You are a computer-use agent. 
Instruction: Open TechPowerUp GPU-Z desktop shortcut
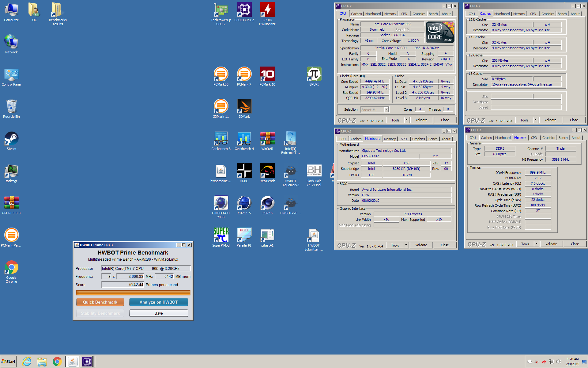221,14
